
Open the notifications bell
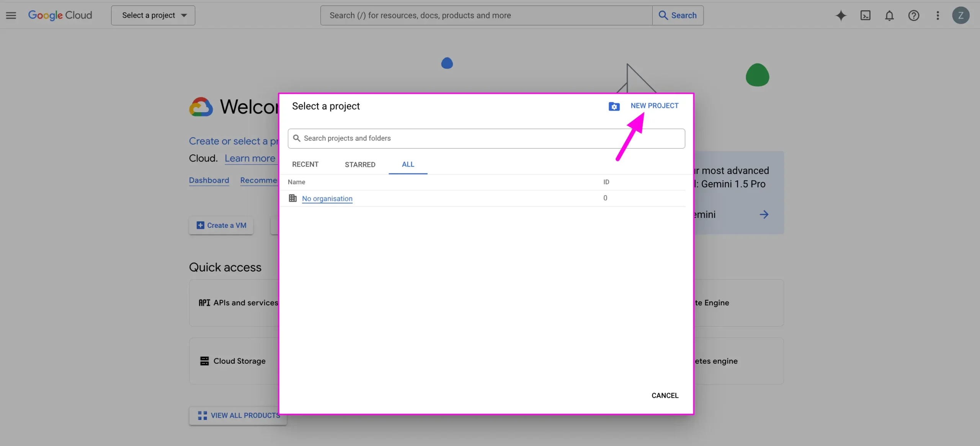[889, 15]
